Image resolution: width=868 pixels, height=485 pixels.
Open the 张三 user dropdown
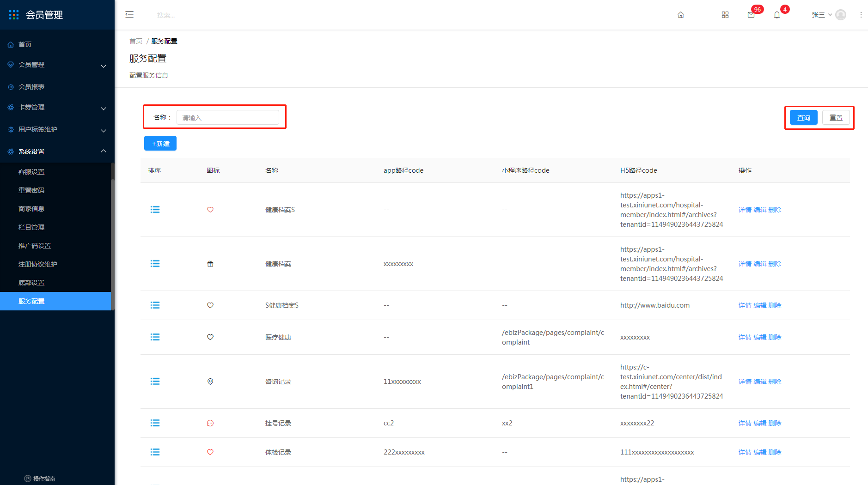[x=822, y=15]
